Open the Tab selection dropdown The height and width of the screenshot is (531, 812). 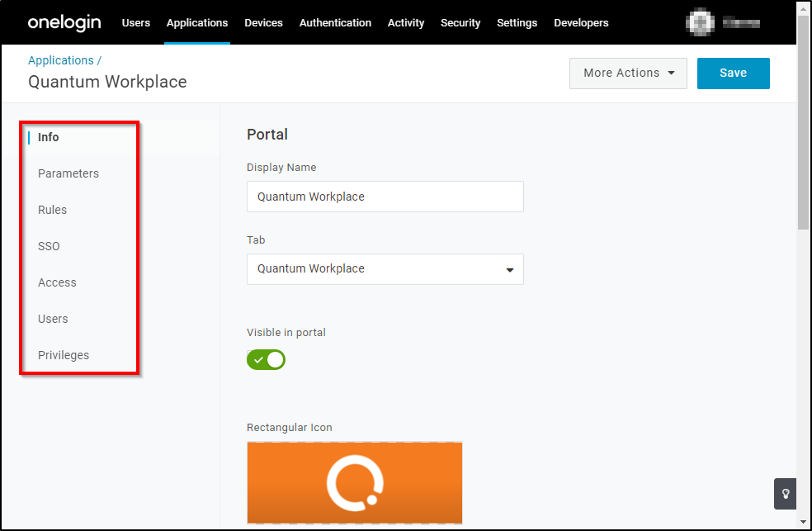[385, 269]
